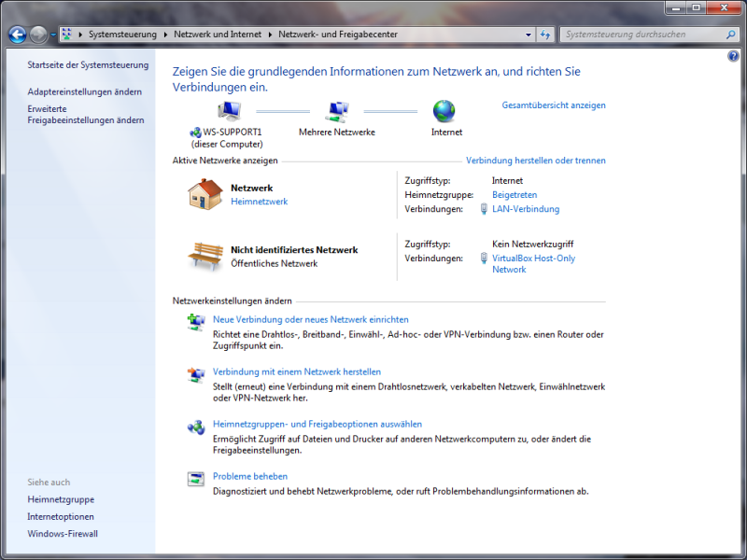Open the help question mark icon
Viewport: 747px width, 560px height.
tap(733, 57)
